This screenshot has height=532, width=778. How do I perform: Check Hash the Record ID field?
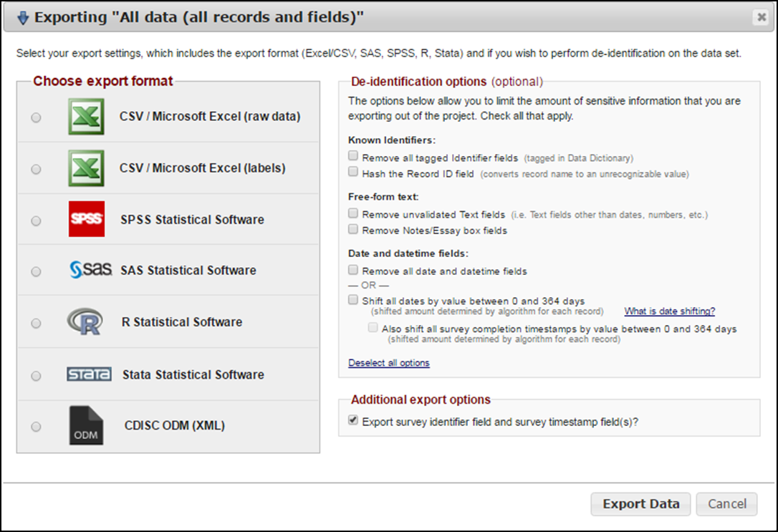[352, 172]
